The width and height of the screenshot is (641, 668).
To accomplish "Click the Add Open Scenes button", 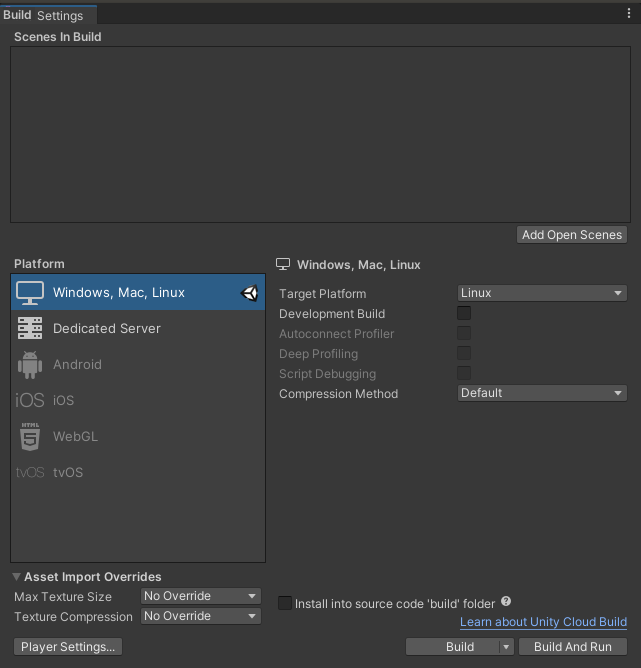I will coord(572,235).
